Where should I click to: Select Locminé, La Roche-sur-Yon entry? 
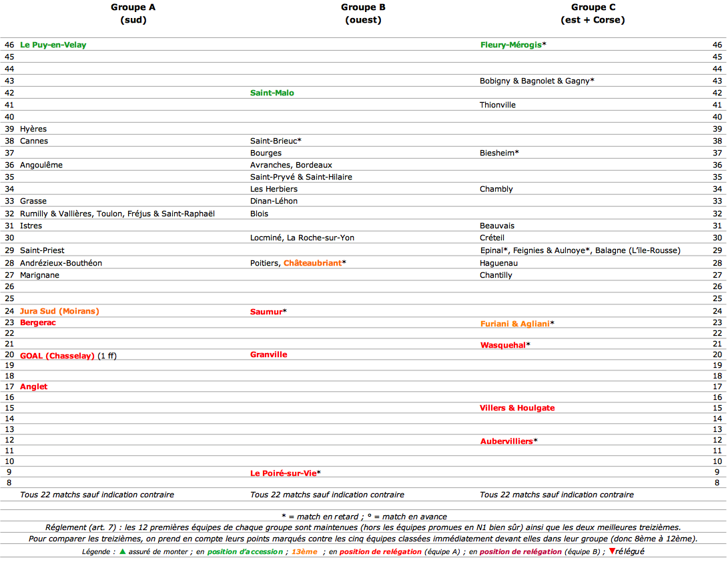pyautogui.click(x=302, y=238)
